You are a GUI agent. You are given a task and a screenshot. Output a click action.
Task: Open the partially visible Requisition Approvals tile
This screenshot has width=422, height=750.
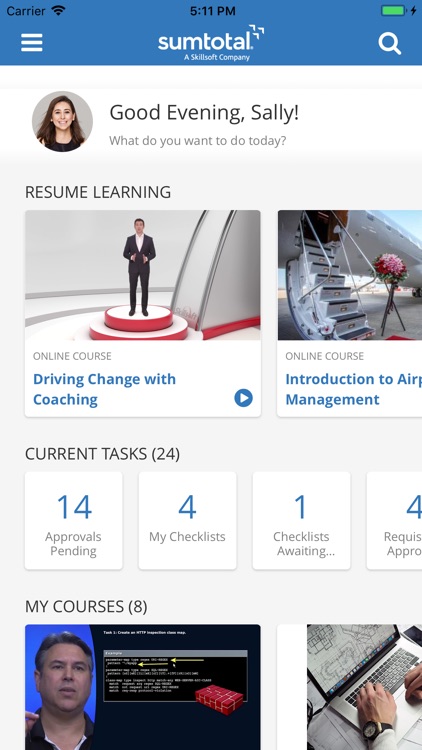click(394, 520)
